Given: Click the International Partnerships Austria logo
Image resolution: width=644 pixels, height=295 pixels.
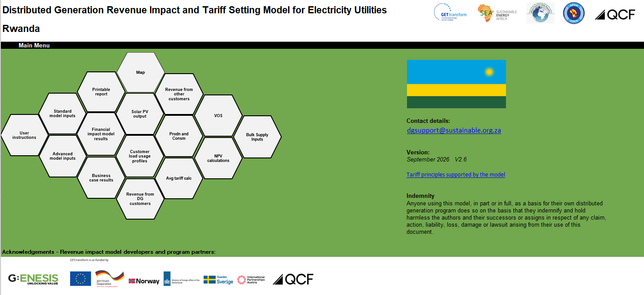Looking at the screenshot, I should point(251,279).
